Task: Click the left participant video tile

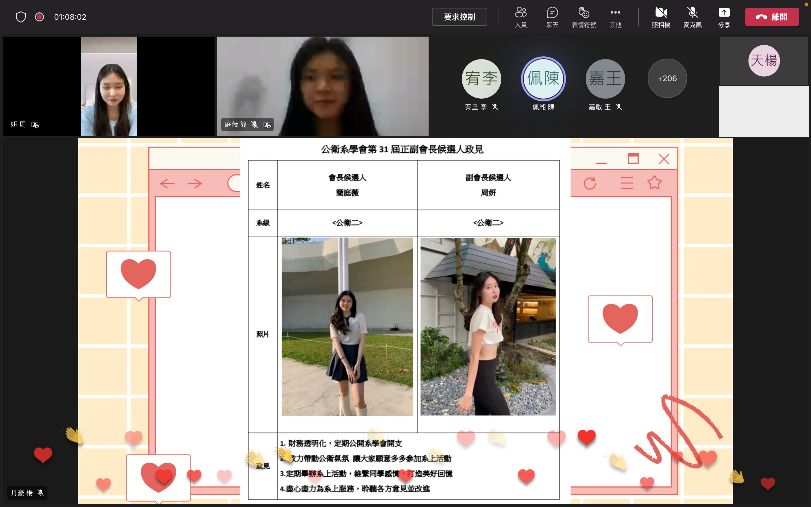Action: (x=108, y=86)
